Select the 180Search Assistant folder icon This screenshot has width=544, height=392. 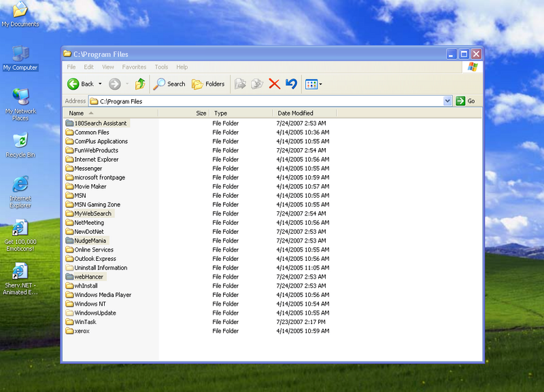(x=69, y=123)
